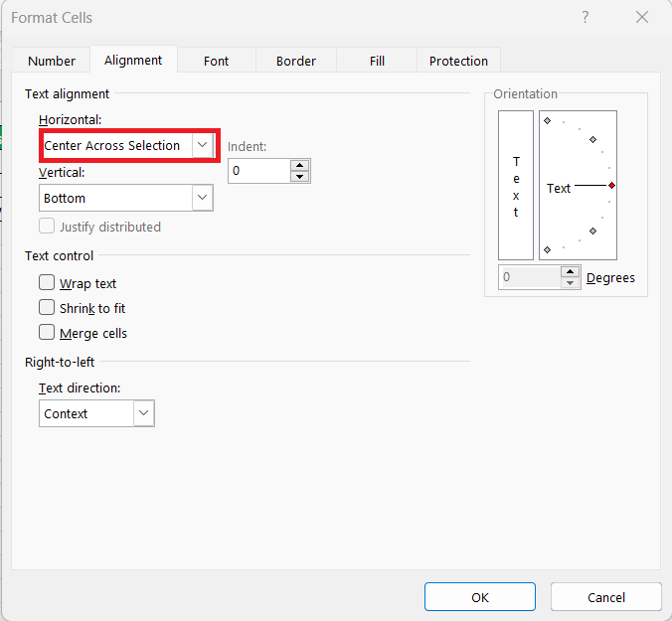
Task: Click the Context text direction combo box
Action: click(96, 413)
